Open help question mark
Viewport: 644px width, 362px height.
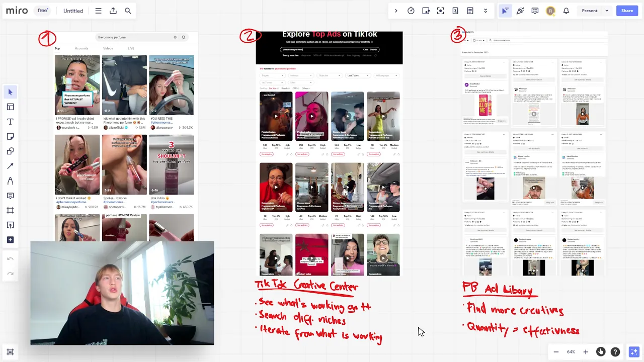click(615, 352)
